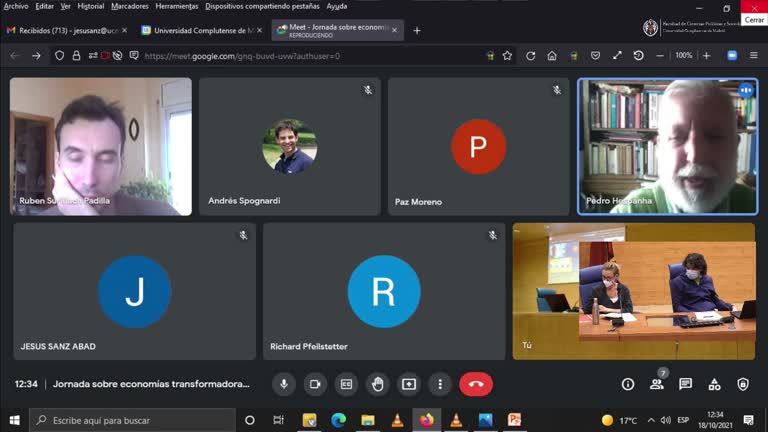Select JESUS SANZ ABAD participant tile
Image resolution: width=768 pixels, height=432 pixels.
pos(134,291)
